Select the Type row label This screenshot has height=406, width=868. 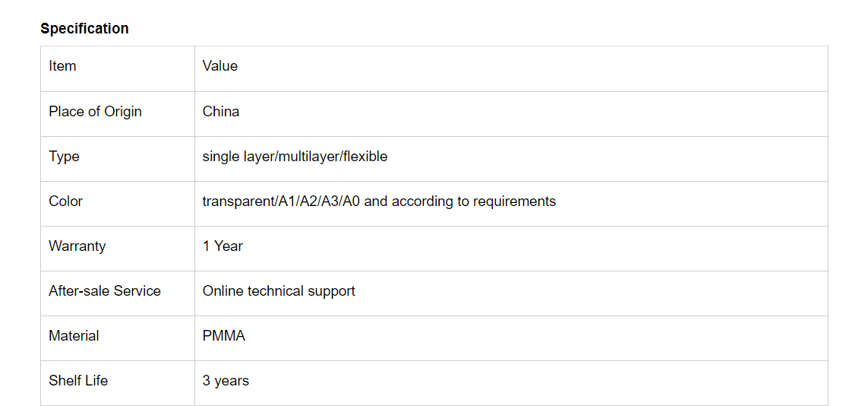[x=64, y=157]
